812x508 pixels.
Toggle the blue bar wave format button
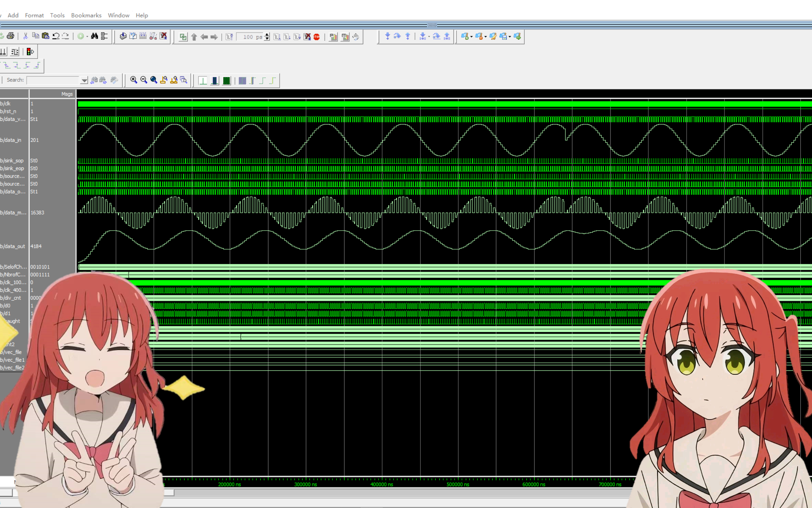pos(215,80)
